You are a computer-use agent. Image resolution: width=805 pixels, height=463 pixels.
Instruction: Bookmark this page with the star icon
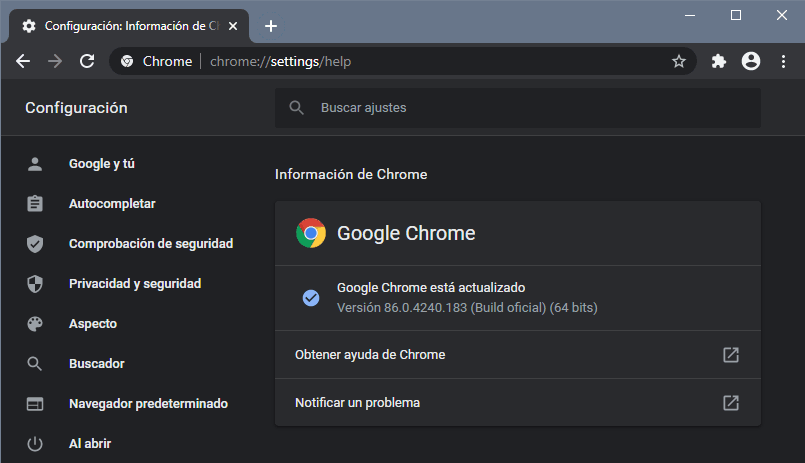679,62
